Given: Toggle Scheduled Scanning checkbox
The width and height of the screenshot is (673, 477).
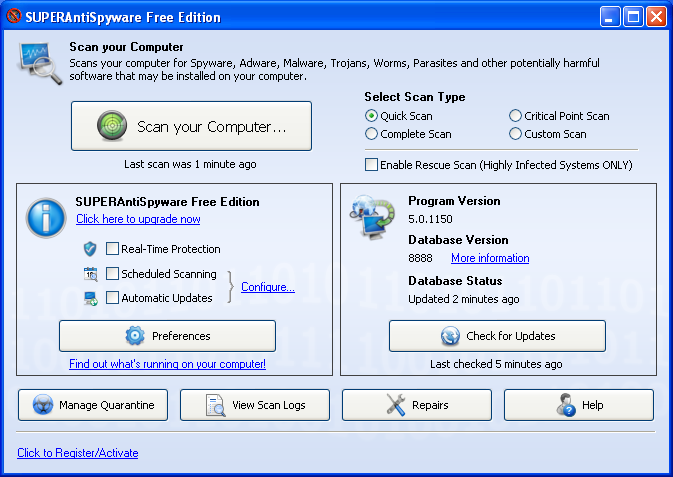Looking at the screenshot, I should coord(112,273).
